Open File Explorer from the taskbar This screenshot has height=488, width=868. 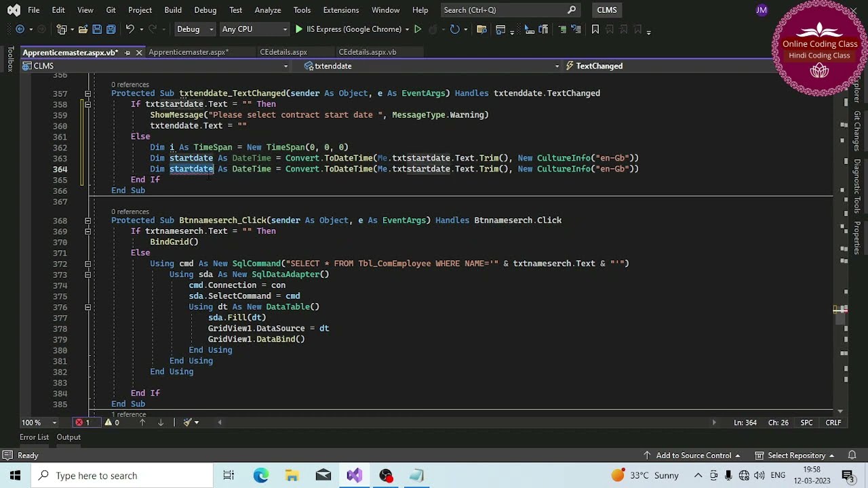pyautogui.click(x=292, y=476)
